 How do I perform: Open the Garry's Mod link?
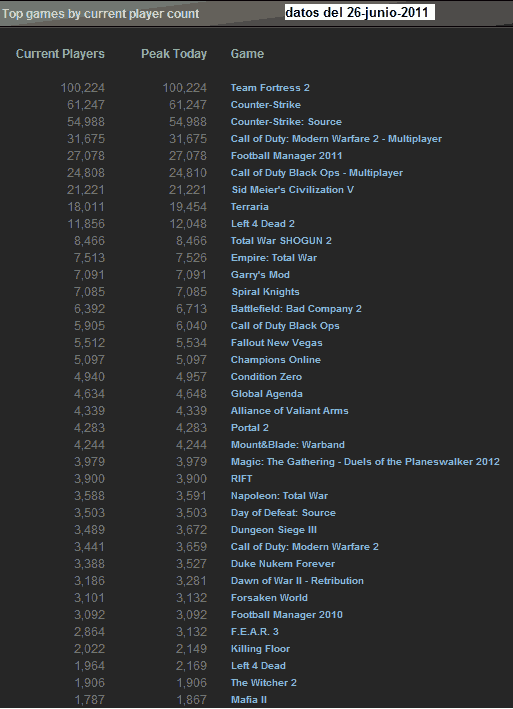pyautogui.click(x=260, y=275)
